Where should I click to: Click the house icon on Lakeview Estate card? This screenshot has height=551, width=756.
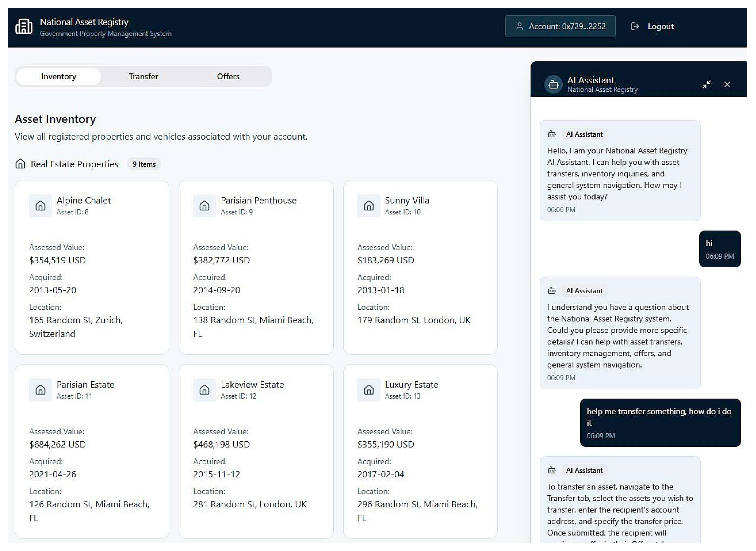pyautogui.click(x=204, y=390)
